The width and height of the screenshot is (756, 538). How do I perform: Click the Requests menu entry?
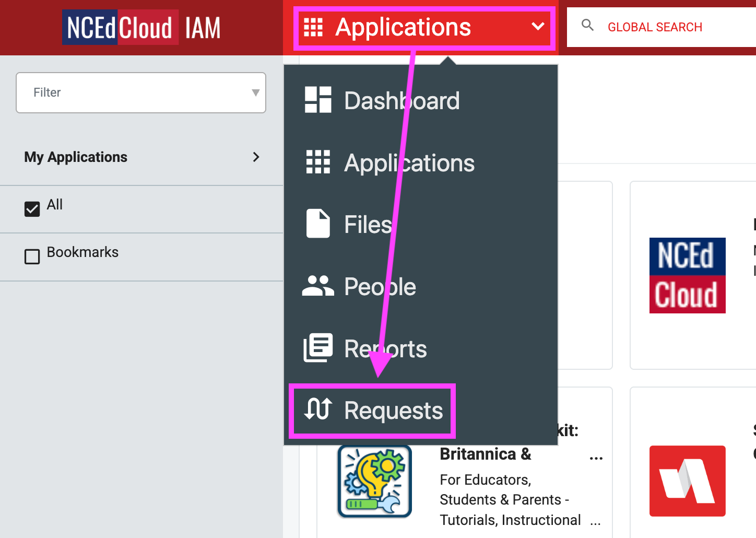pos(394,411)
